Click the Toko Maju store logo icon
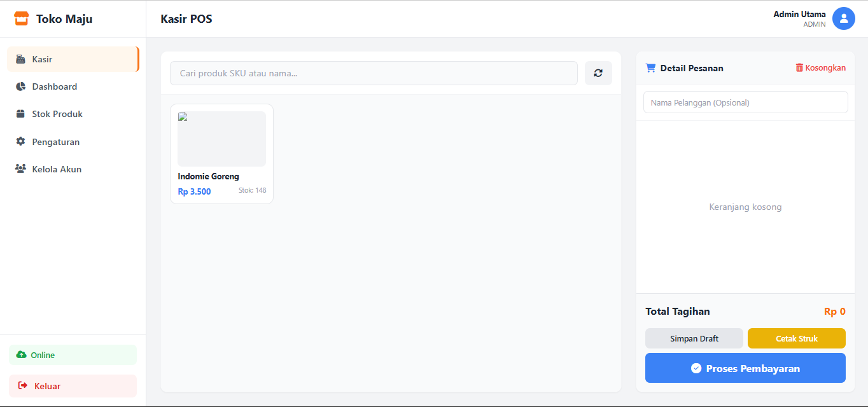 pos(22,19)
